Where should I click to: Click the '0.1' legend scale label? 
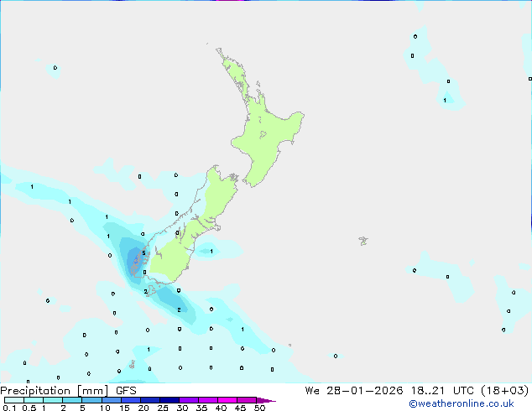click(9, 408)
